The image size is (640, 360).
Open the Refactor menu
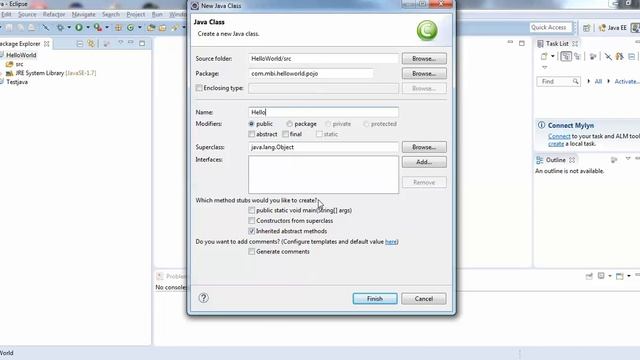click(x=54, y=14)
